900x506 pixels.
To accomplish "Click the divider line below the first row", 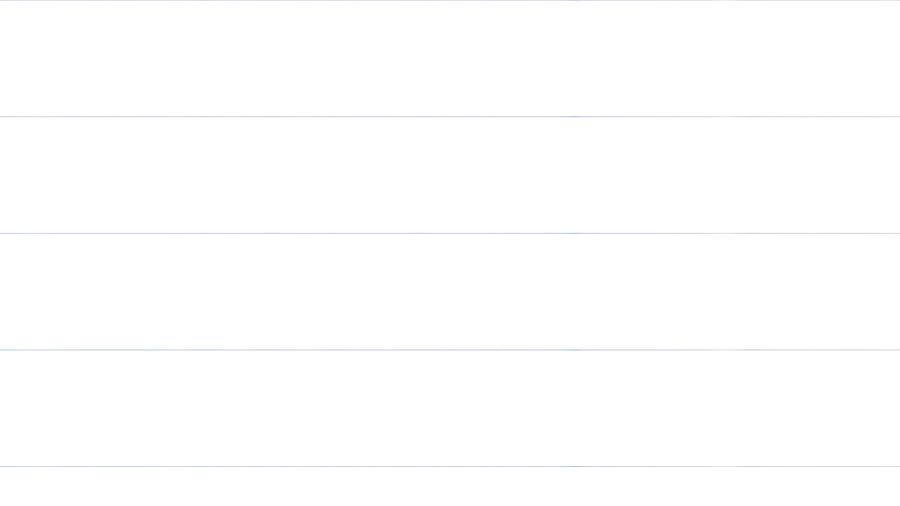I will coord(450,116).
